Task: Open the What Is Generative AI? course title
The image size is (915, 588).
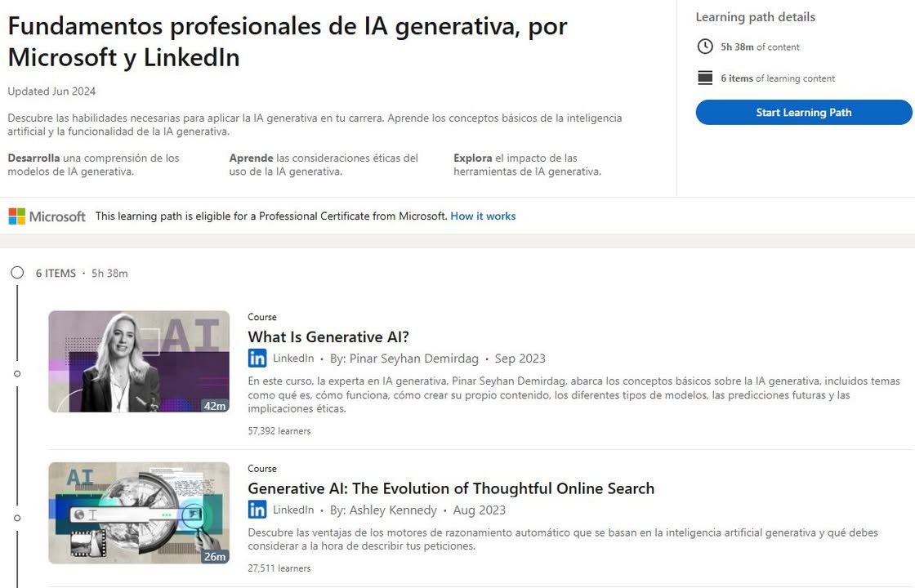Action: point(328,336)
